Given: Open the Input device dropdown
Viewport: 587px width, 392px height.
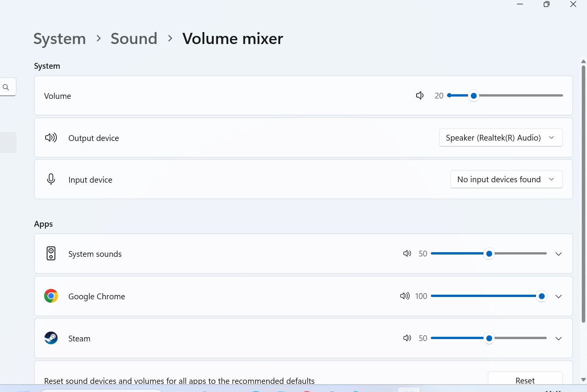Looking at the screenshot, I should click(x=507, y=179).
